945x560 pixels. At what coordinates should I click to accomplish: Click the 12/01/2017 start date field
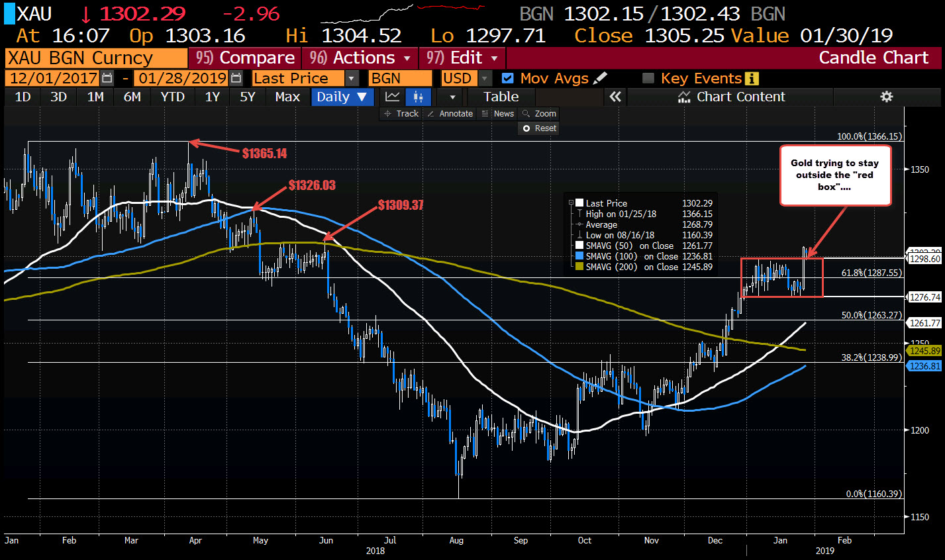click(53, 78)
